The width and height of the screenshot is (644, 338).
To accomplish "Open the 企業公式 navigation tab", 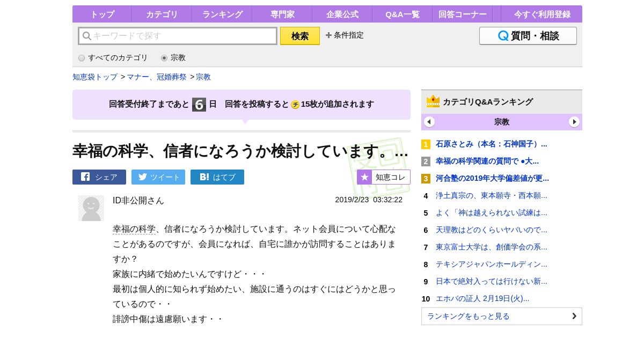I will click(342, 14).
